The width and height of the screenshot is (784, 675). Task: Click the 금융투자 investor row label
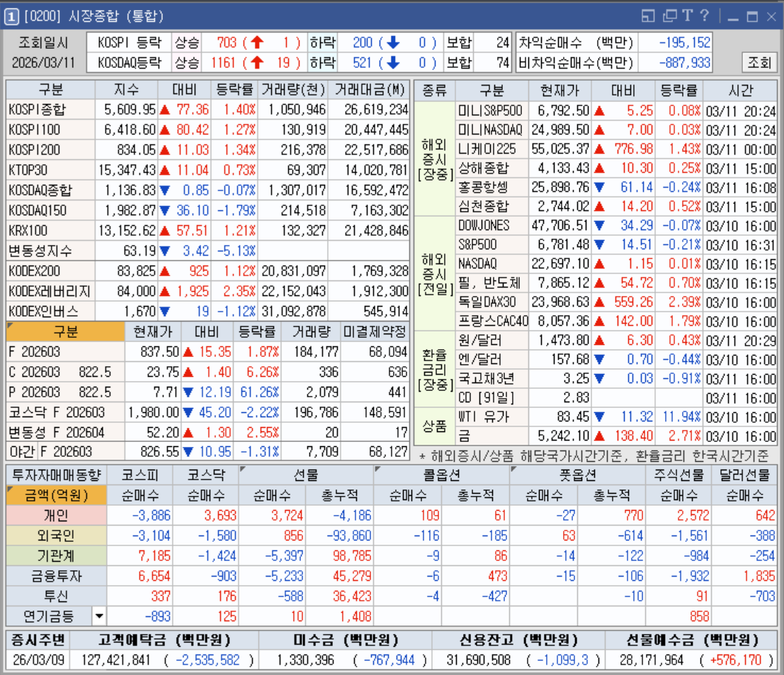click(x=57, y=576)
